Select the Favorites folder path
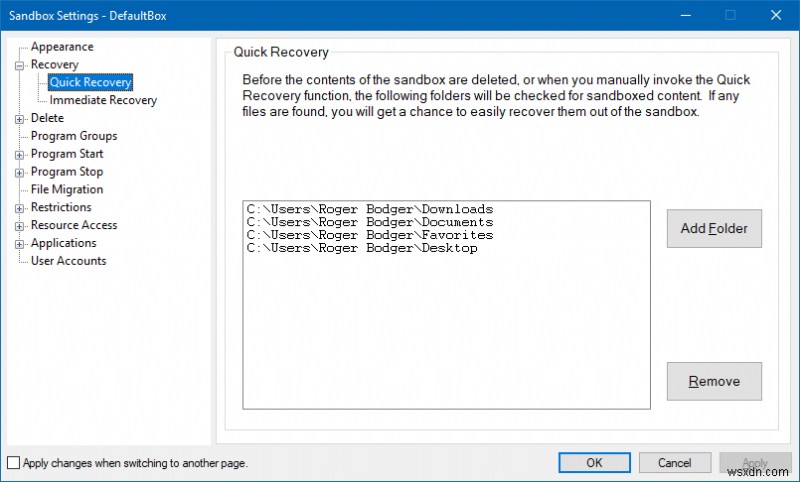The image size is (800, 482). tap(370, 235)
